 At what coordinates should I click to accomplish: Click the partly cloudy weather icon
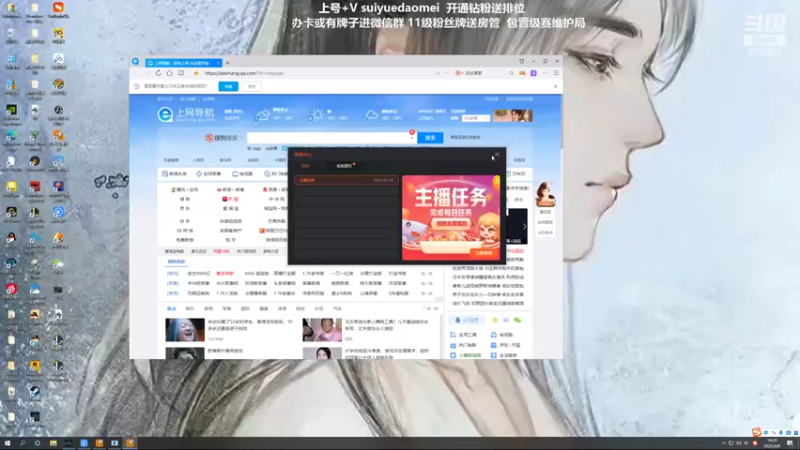(262, 115)
